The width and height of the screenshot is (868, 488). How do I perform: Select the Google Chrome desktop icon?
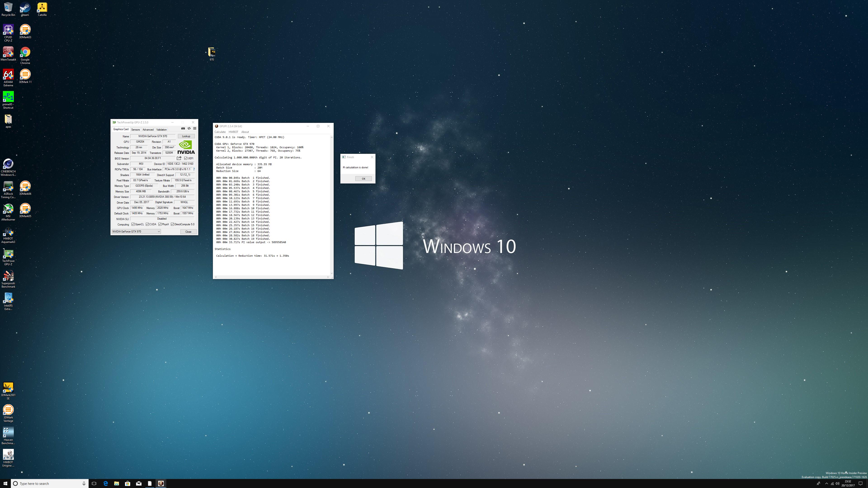(x=25, y=56)
